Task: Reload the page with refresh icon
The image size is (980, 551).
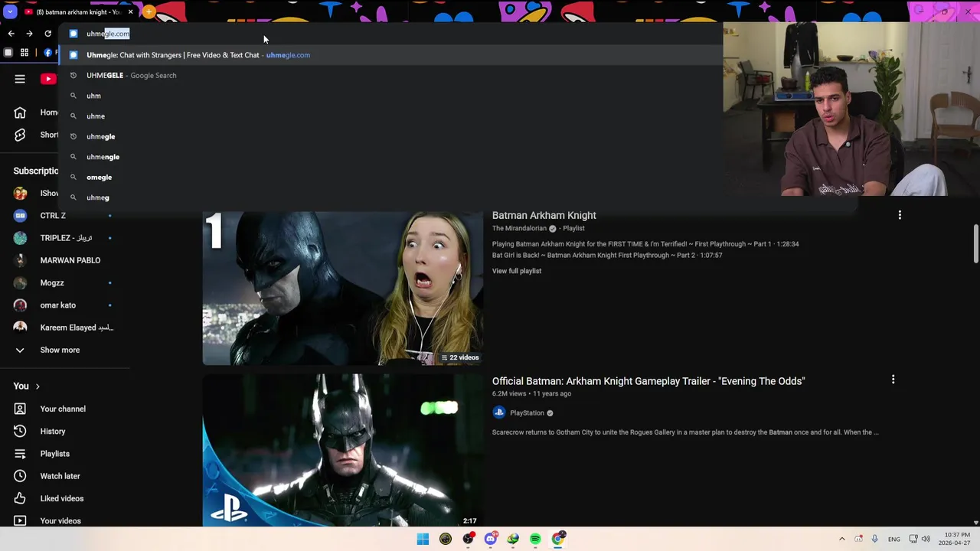Action: click(47, 34)
